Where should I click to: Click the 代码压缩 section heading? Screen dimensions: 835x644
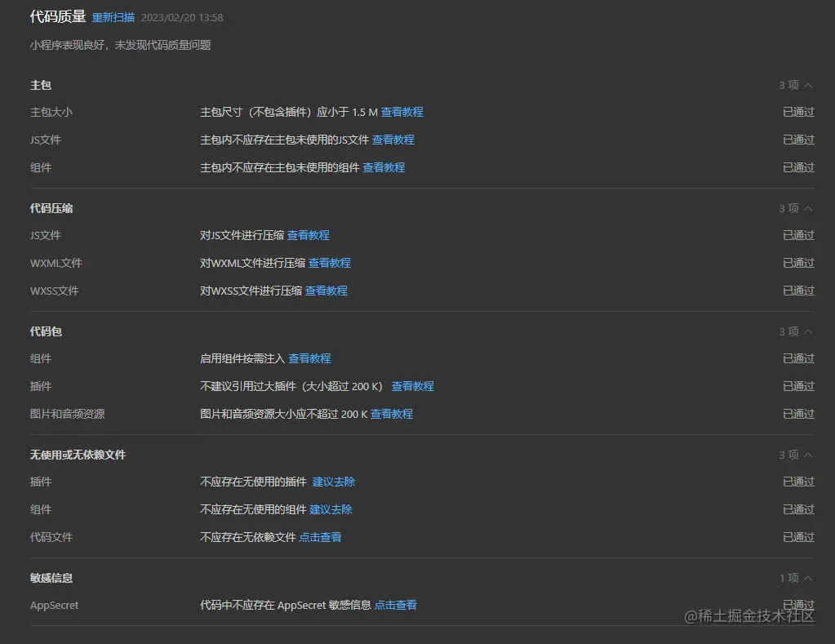coord(51,208)
